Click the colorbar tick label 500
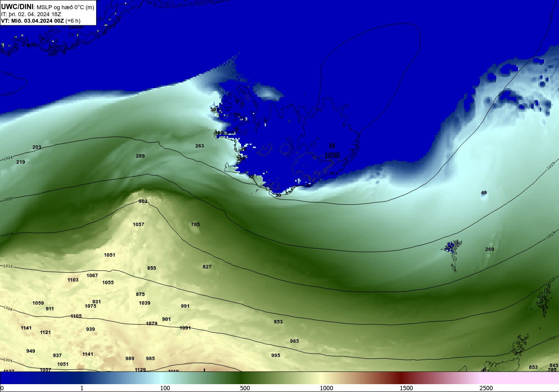This screenshot has width=559, height=392. (245, 388)
